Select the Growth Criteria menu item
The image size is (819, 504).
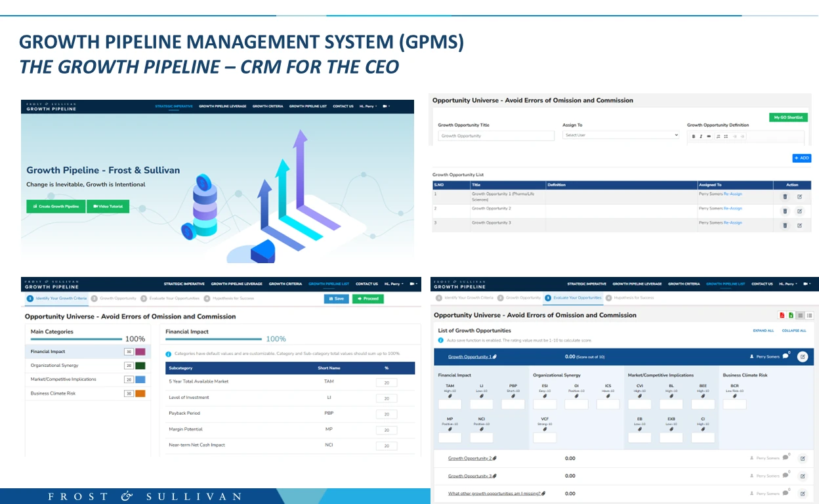[x=684, y=284]
